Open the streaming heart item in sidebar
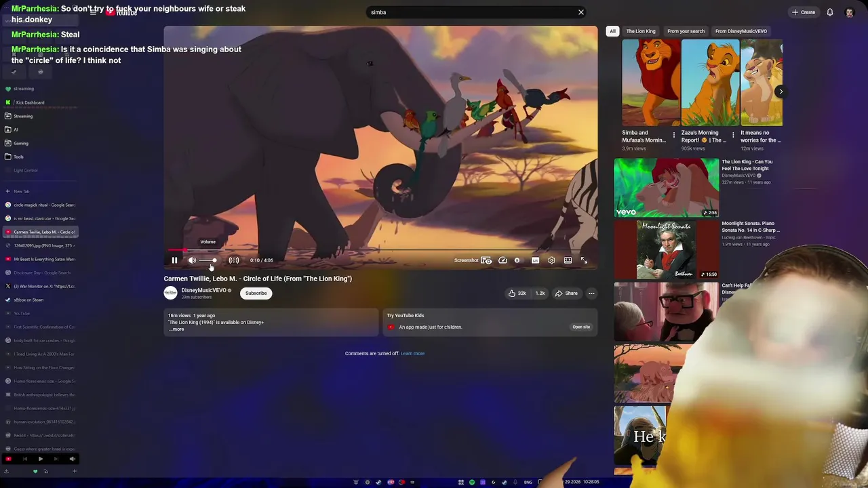The width and height of the screenshot is (868, 488). (41, 89)
